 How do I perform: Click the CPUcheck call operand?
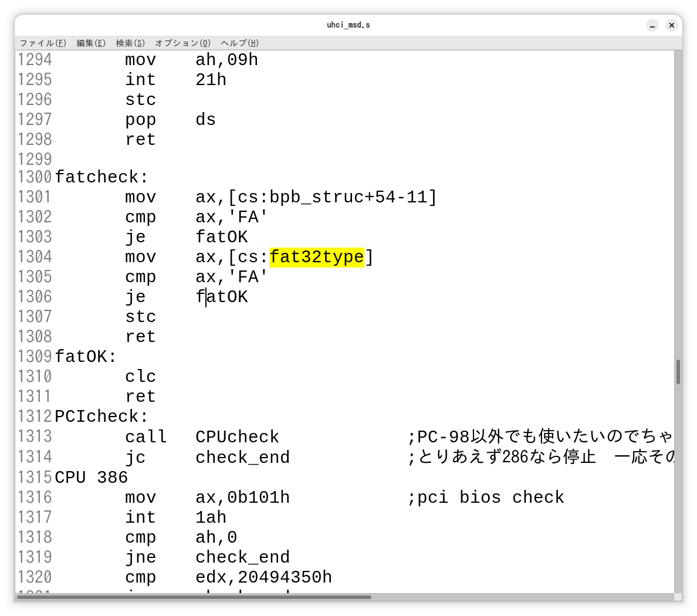237,437
